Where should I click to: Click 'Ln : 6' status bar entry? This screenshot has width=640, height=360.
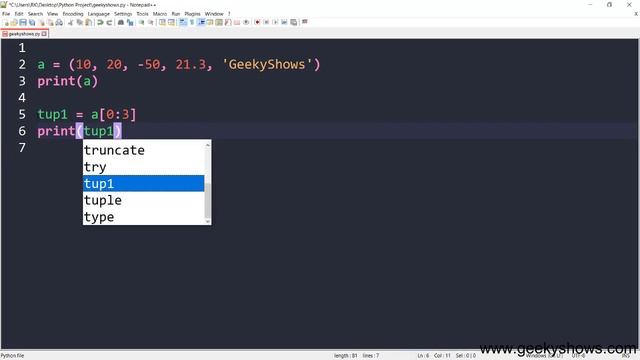pyautogui.click(x=423, y=356)
